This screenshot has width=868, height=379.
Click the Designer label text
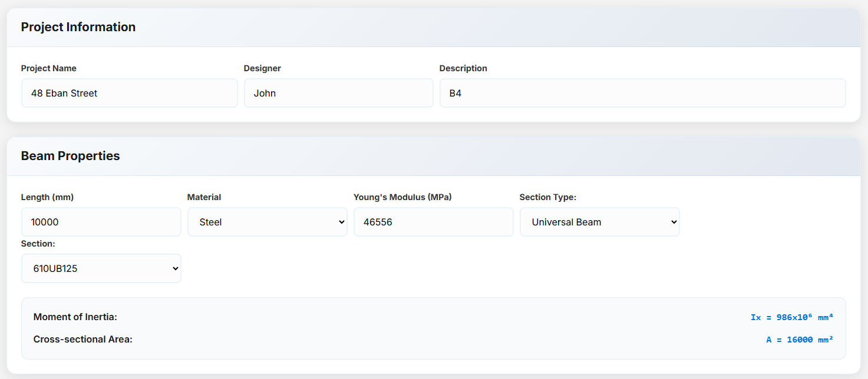tap(262, 68)
